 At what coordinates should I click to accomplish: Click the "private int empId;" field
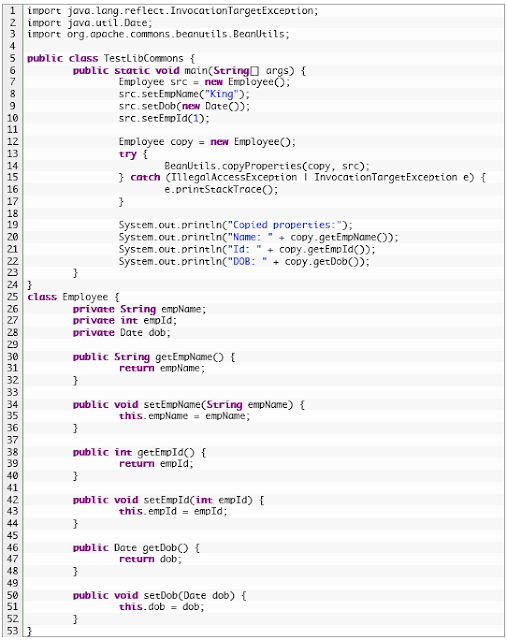point(125,321)
